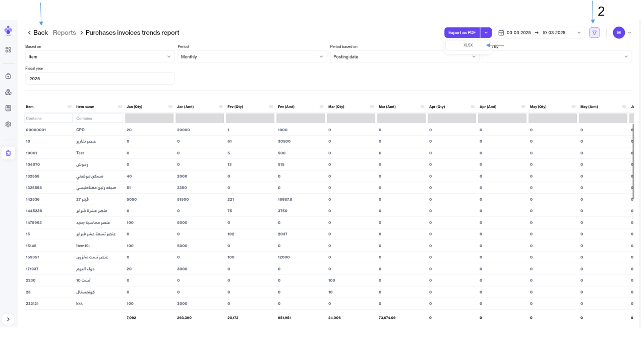Open settings gear in the sidebar
The width and height of the screenshot is (644, 341).
8,125
